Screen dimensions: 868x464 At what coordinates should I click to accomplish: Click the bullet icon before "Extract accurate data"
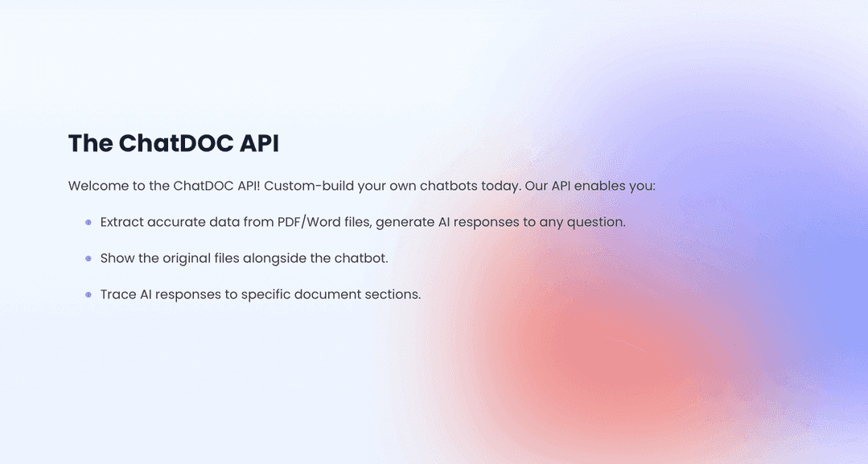(88, 222)
